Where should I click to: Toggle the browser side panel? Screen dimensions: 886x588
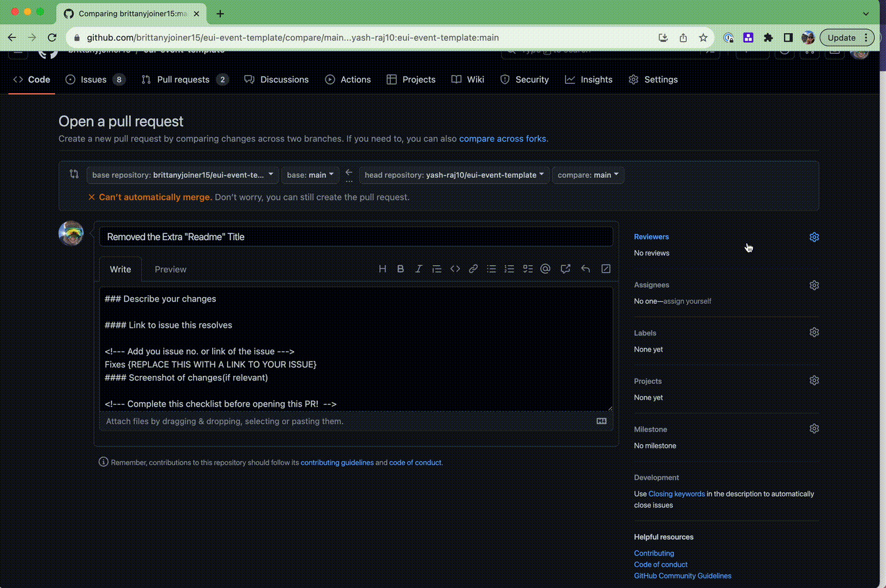(788, 38)
